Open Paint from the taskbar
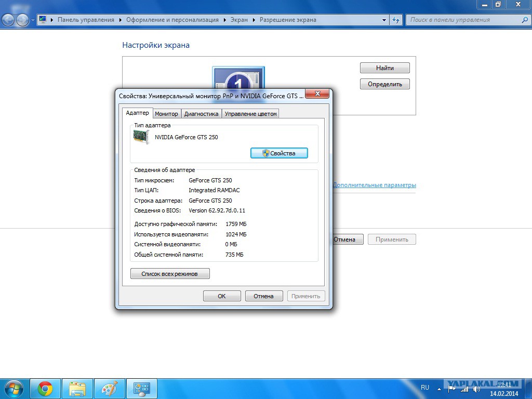The height and width of the screenshot is (399, 532). (109, 389)
